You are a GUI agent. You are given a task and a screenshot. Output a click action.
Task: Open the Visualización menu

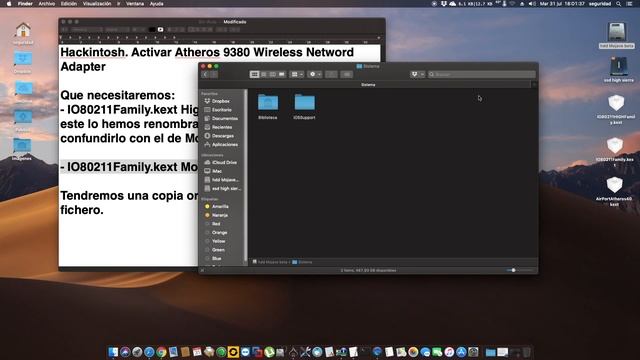coord(97,4)
